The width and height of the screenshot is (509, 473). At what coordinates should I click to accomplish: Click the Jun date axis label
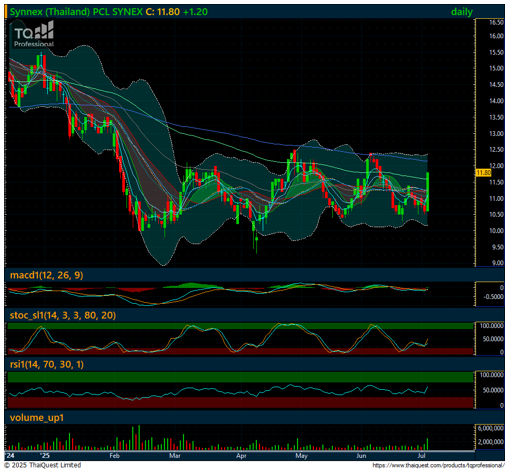click(361, 456)
